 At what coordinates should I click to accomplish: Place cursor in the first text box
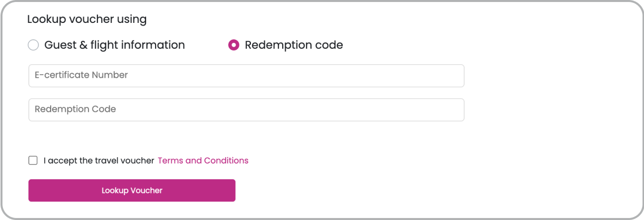pyautogui.click(x=246, y=76)
